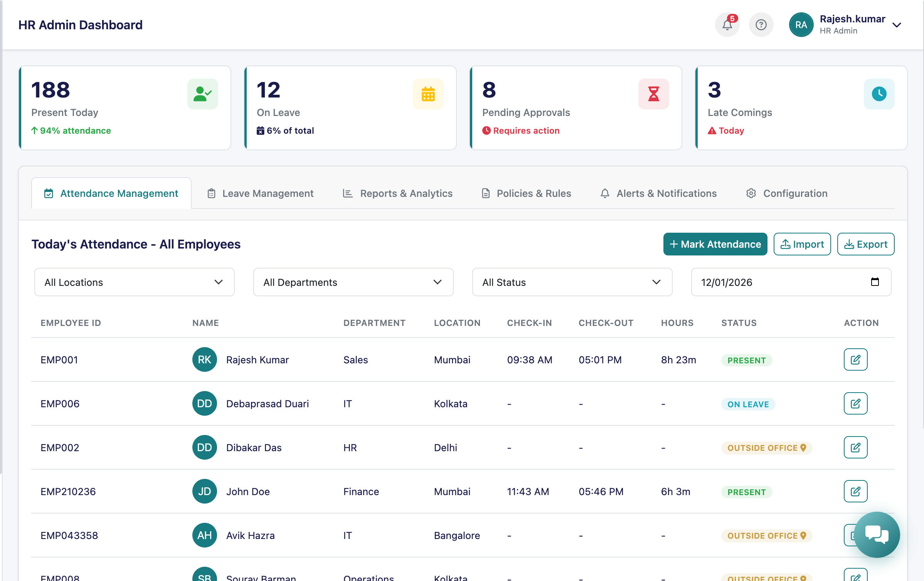Click the hourglass icon on Pending Approvals card
Screen dimensions: 924x581
pos(653,94)
